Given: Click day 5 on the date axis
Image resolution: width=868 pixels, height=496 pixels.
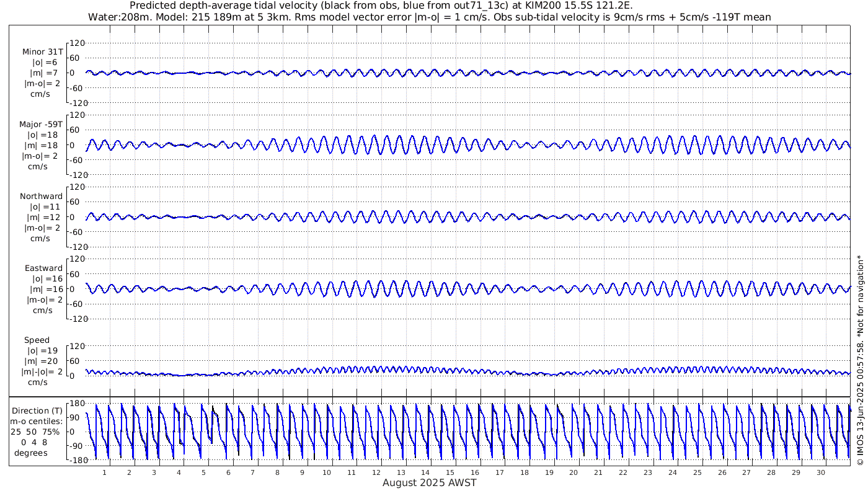Looking at the screenshot, I should [x=203, y=472].
